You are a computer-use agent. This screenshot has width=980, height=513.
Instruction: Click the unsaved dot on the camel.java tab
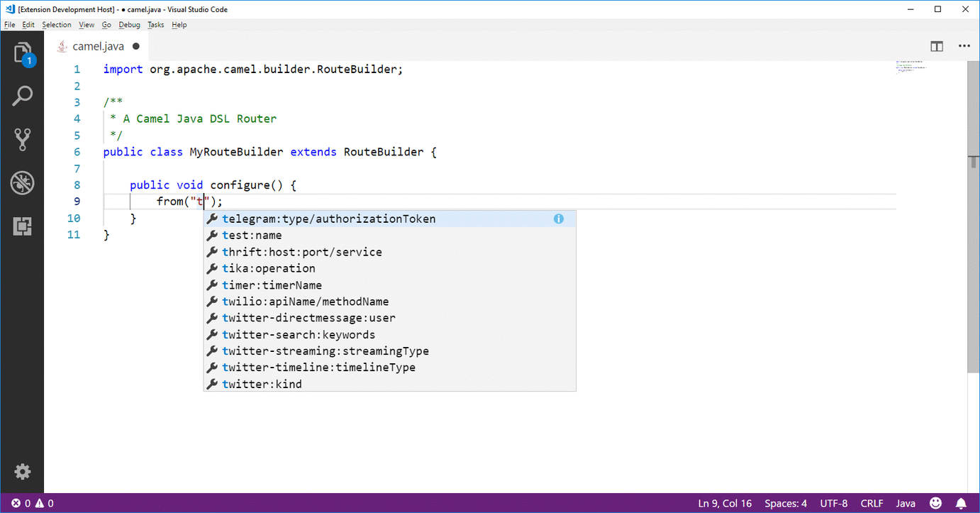pos(136,46)
